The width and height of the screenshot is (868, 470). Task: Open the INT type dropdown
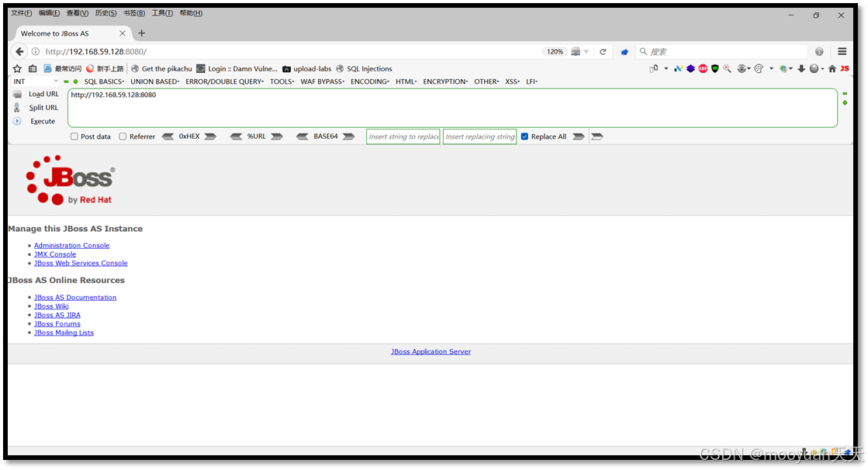click(x=36, y=81)
